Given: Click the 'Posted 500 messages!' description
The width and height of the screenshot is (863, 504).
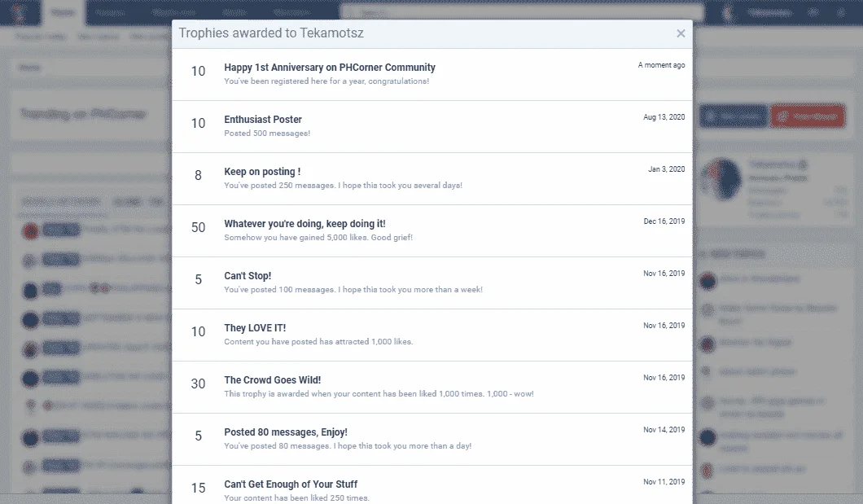Looking at the screenshot, I should 267,134.
